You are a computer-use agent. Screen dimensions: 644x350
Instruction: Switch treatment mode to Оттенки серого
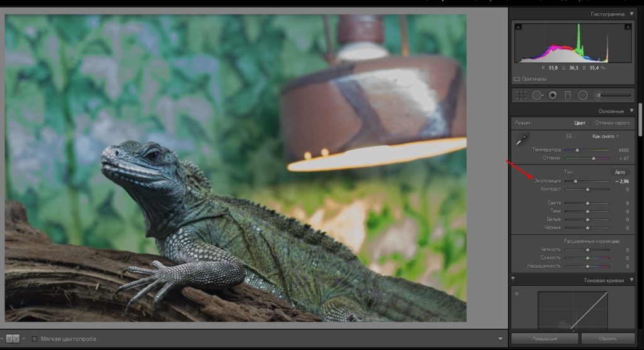click(x=612, y=123)
